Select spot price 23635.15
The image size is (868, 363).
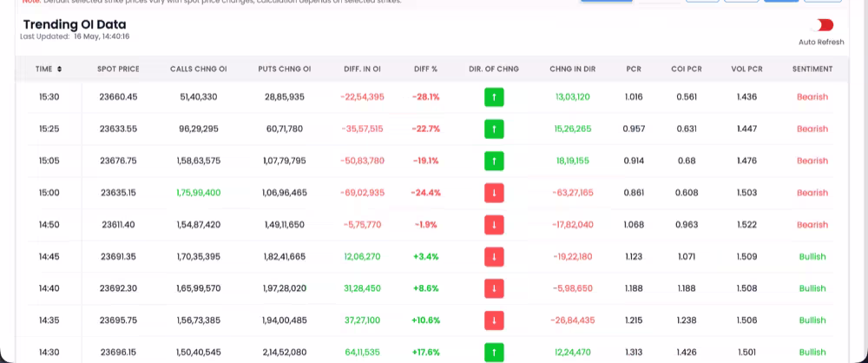point(118,193)
